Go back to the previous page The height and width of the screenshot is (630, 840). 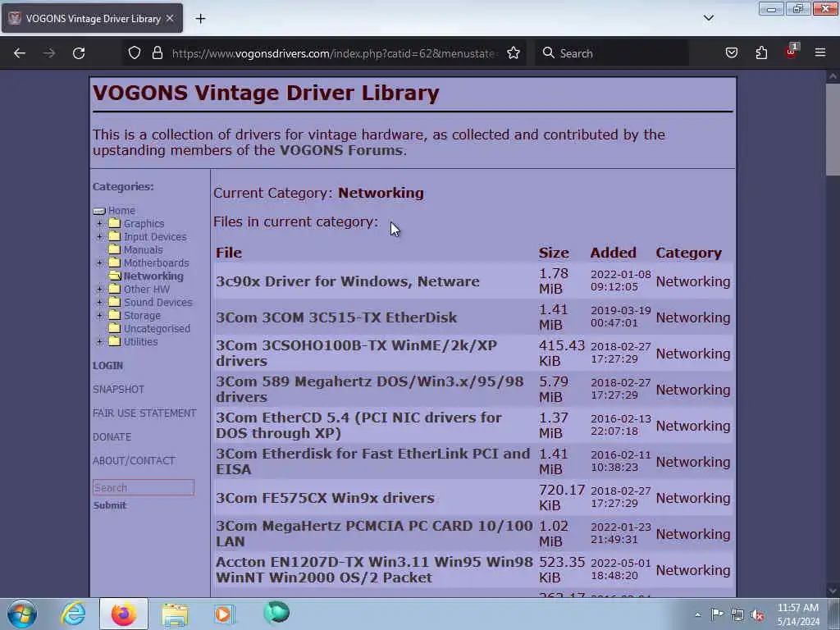tap(20, 53)
